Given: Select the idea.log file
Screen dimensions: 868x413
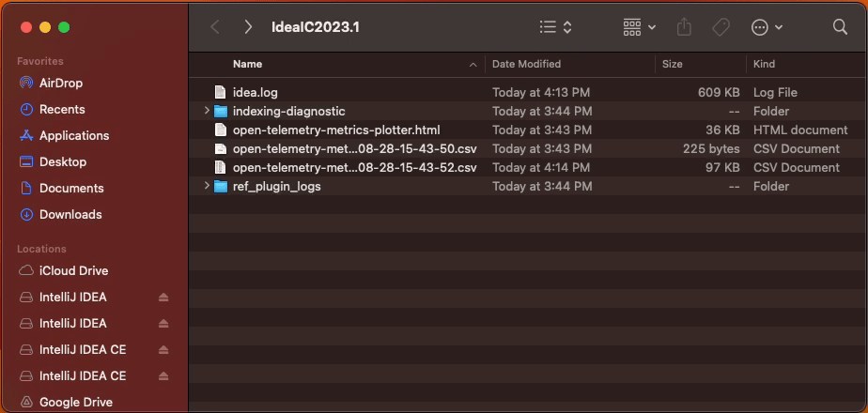Looking at the screenshot, I should click(255, 92).
